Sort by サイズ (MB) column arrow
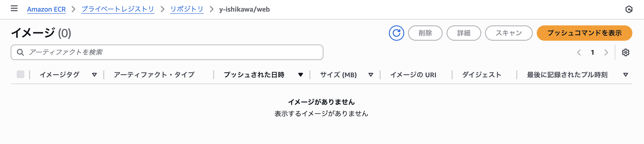644x144 pixels. tap(371, 75)
